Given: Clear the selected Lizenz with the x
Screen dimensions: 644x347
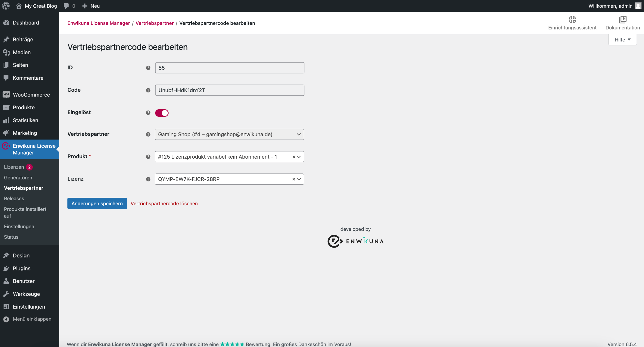Looking at the screenshot, I should click(294, 179).
